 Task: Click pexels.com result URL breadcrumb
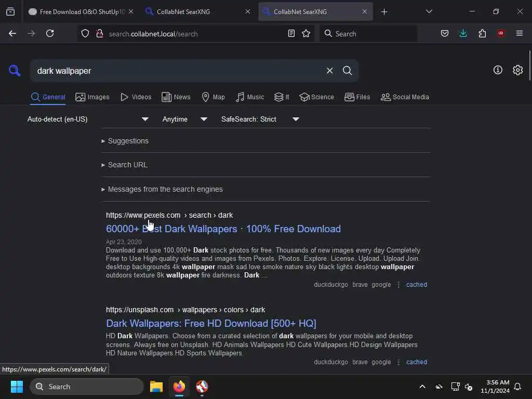169,215
